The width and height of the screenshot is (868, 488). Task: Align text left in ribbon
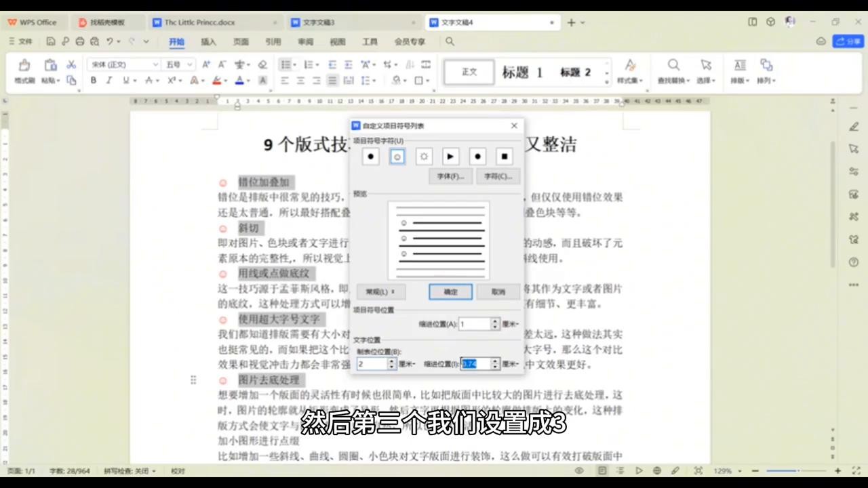point(284,80)
